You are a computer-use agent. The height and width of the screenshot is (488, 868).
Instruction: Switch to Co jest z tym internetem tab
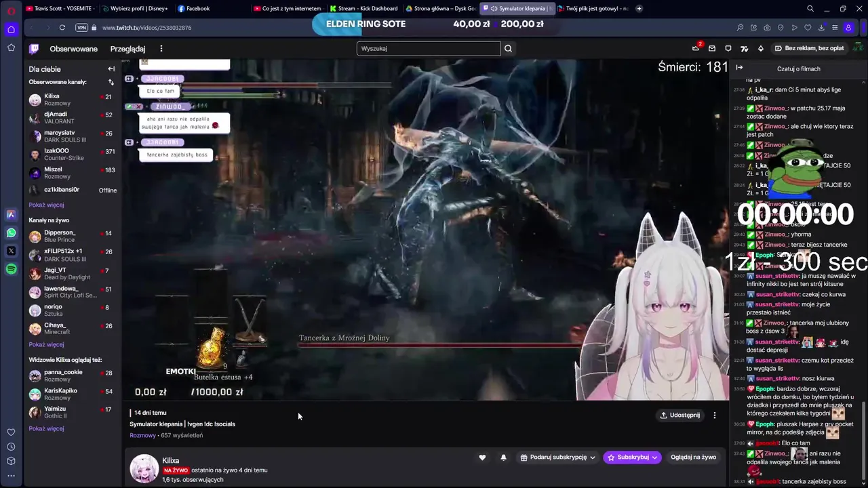[288, 9]
